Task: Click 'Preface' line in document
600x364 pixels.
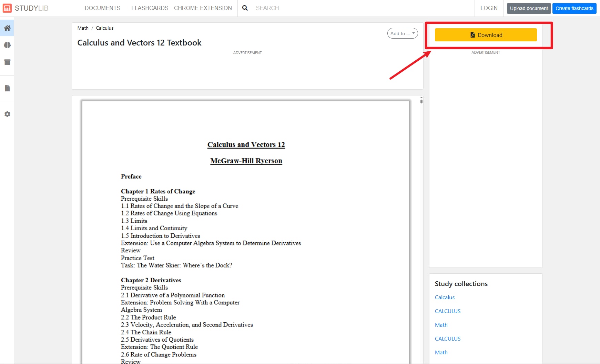Action: [131, 176]
